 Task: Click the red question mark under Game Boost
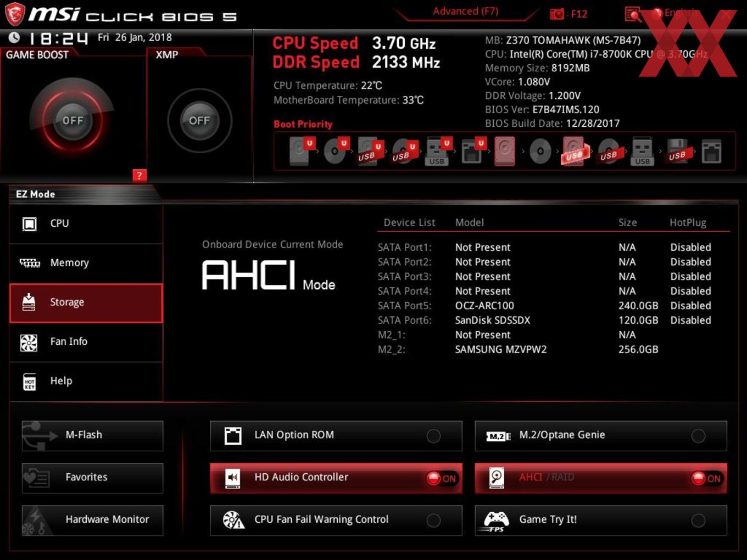click(x=140, y=176)
